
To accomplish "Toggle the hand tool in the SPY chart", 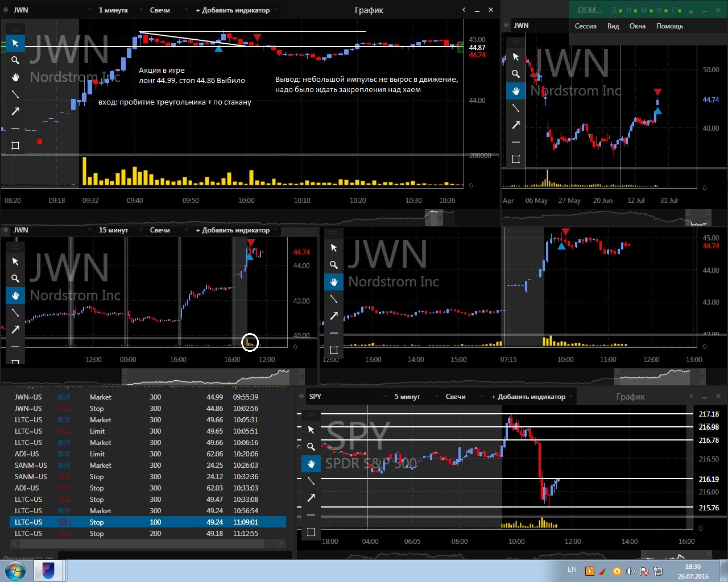I will point(311,464).
